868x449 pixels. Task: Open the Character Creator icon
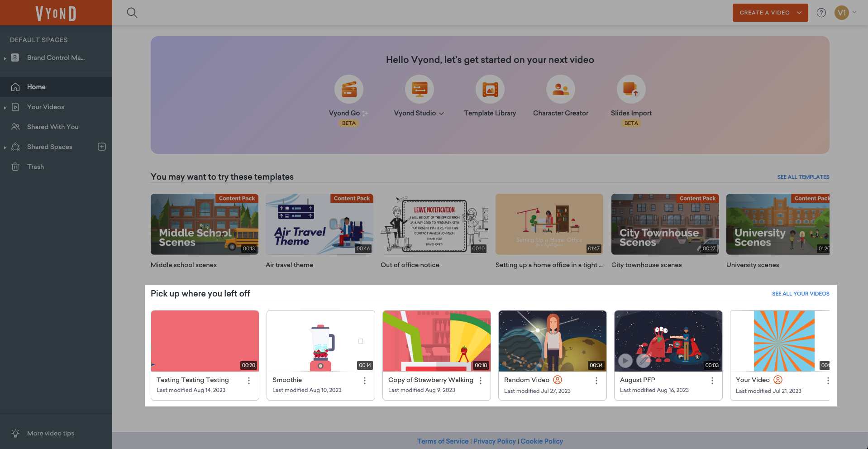tap(561, 89)
